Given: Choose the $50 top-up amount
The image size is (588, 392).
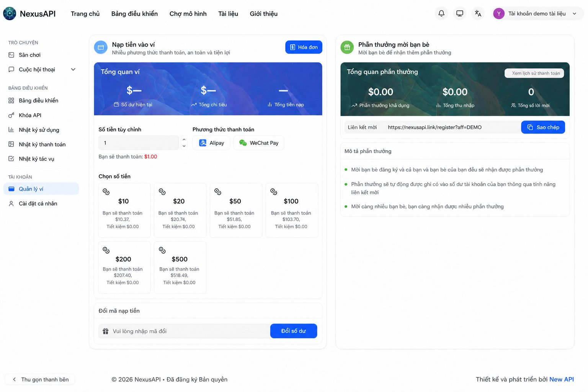Looking at the screenshot, I should click(x=236, y=210).
